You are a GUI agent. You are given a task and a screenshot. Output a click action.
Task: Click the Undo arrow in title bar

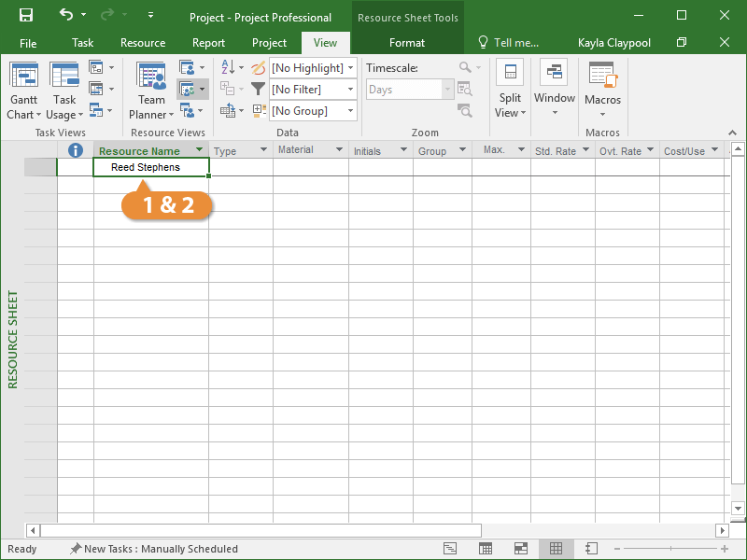click(66, 16)
